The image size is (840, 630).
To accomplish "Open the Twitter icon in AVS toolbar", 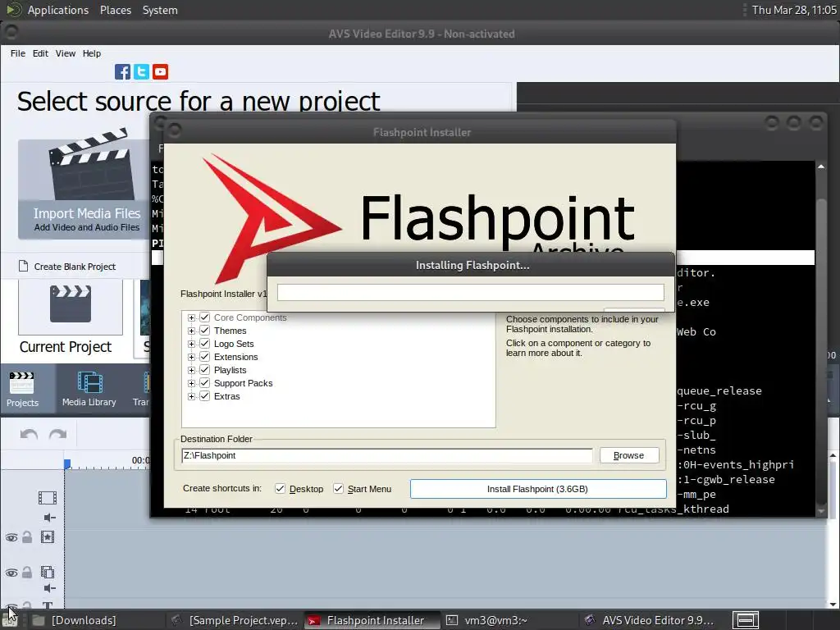I will (141, 72).
